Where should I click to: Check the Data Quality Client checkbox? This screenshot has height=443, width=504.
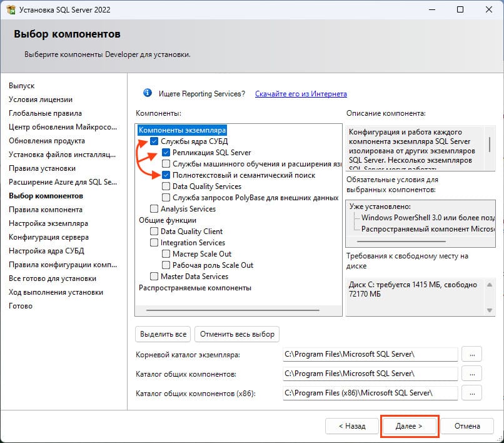tap(154, 232)
